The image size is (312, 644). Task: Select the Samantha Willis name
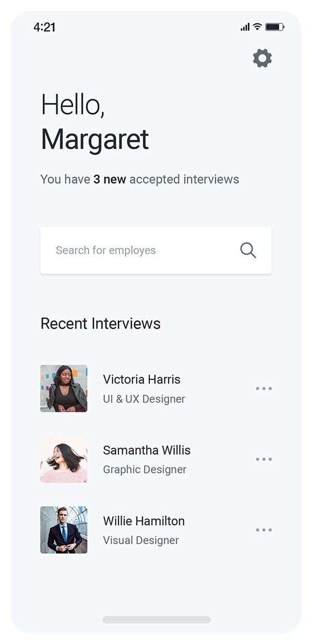(147, 450)
